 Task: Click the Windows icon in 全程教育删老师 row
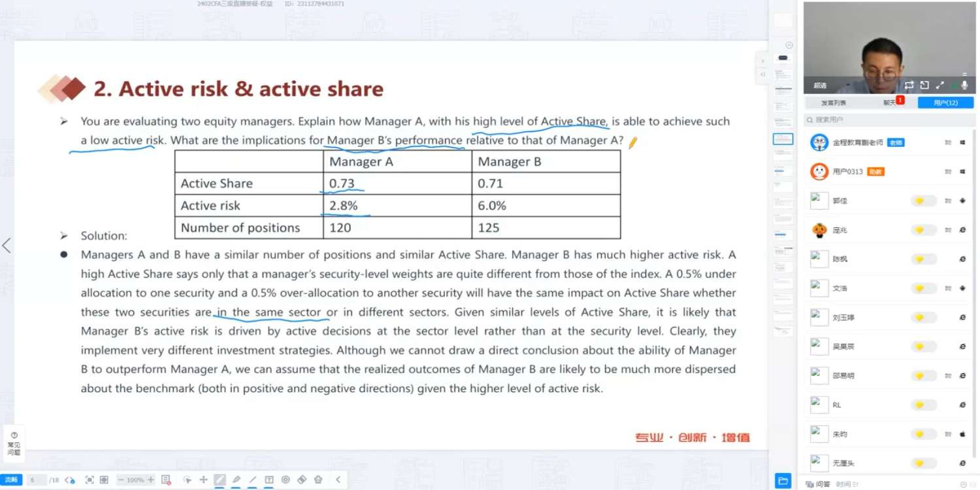[962, 142]
